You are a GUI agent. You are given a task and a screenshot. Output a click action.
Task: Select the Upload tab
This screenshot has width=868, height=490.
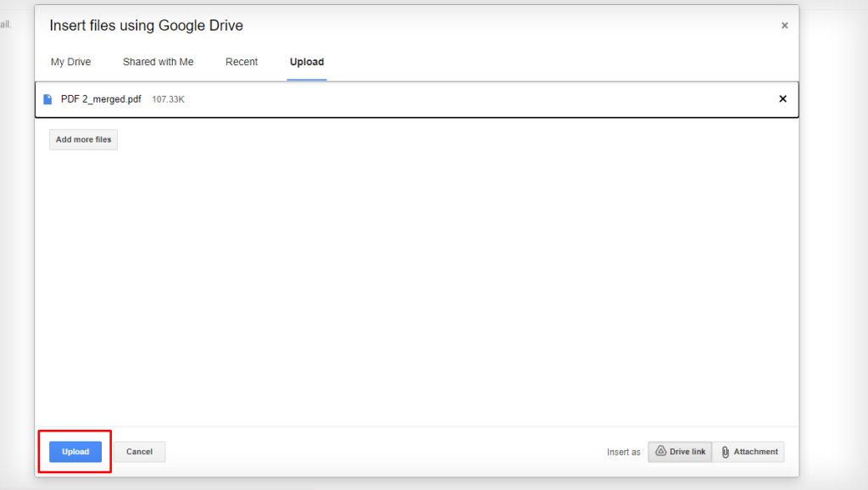(x=306, y=61)
